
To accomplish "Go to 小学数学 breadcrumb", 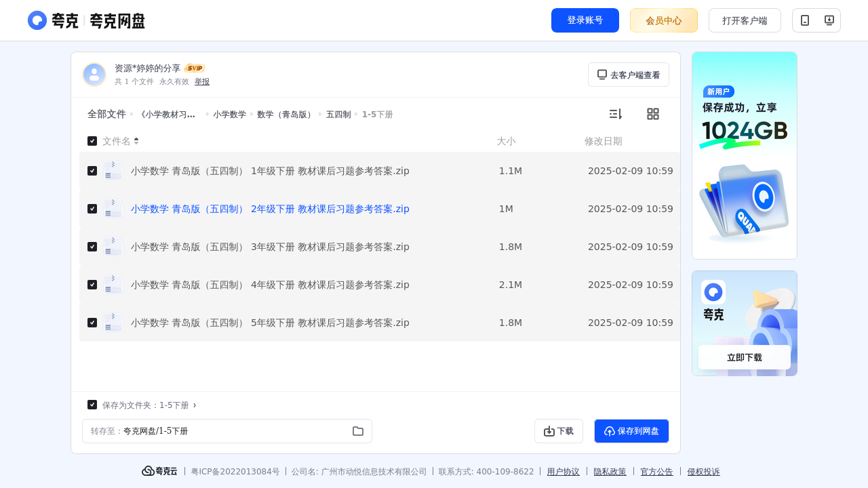I will 229,115.
